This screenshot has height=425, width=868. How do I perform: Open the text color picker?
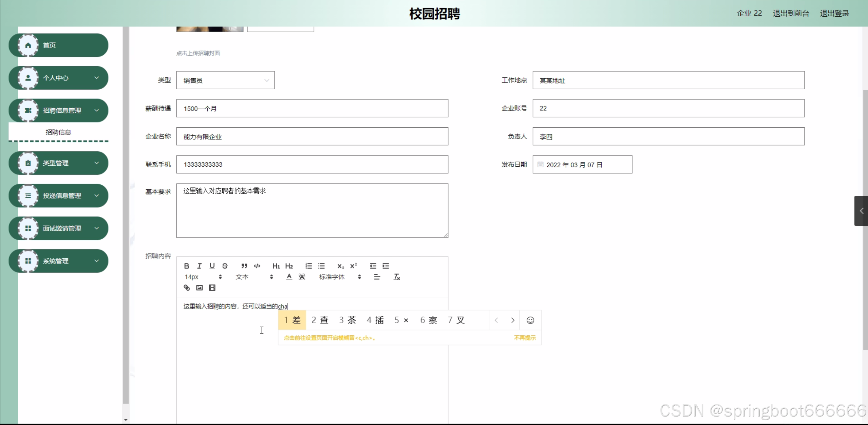[x=289, y=277]
